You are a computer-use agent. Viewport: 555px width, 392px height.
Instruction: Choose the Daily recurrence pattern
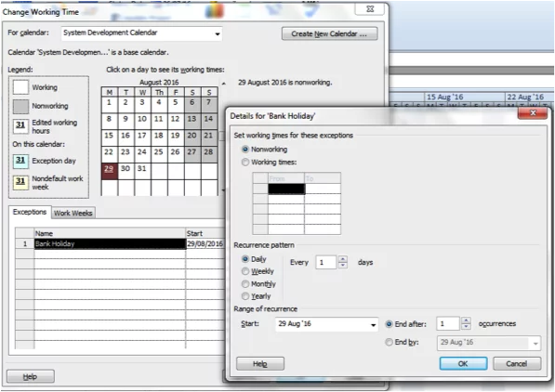(244, 259)
